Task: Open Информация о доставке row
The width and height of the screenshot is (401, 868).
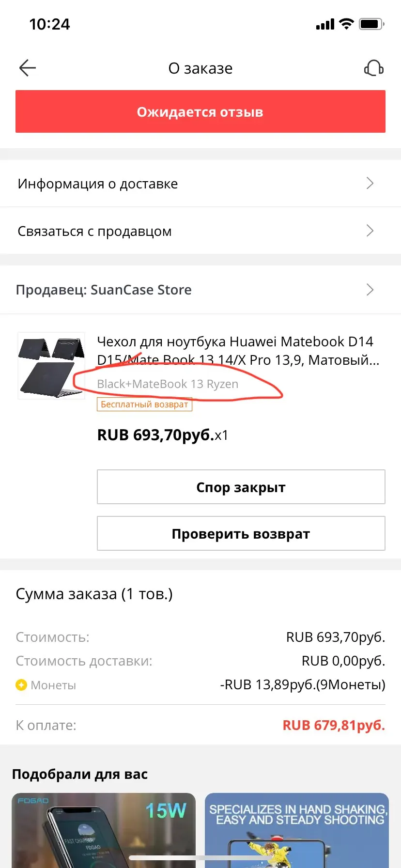Action: [x=200, y=183]
